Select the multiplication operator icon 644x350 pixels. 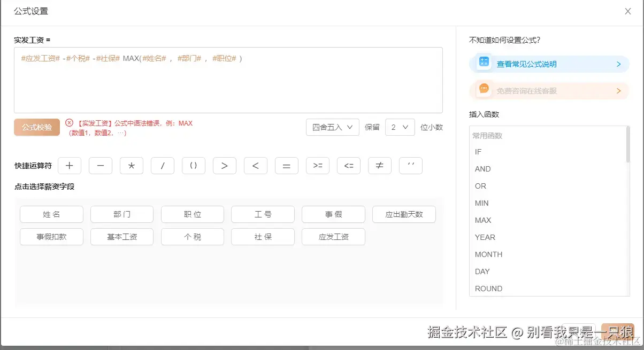tap(131, 166)
